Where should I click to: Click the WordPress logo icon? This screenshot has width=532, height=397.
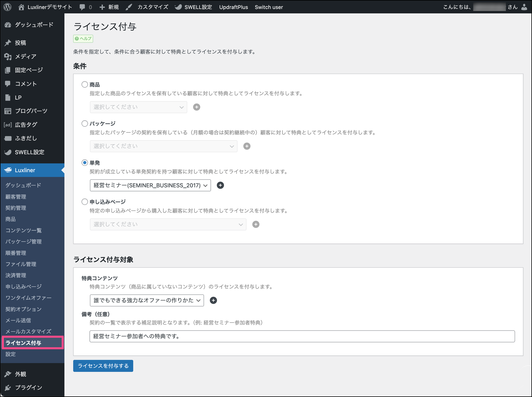click(x=8, y=7)
